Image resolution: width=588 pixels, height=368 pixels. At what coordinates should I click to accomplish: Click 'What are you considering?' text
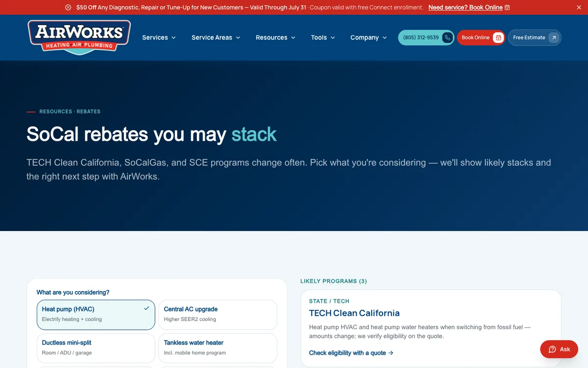(73, 292)
